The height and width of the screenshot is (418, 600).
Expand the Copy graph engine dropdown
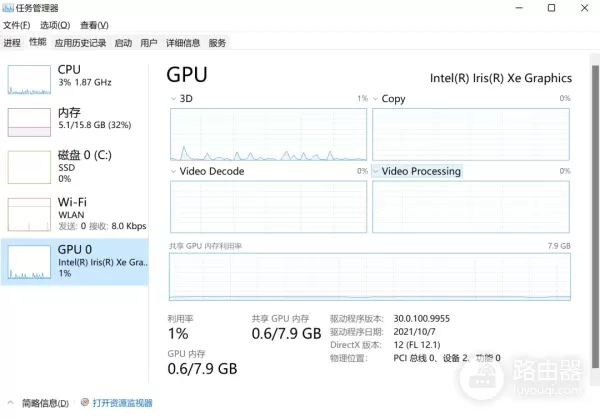(376, 99)
